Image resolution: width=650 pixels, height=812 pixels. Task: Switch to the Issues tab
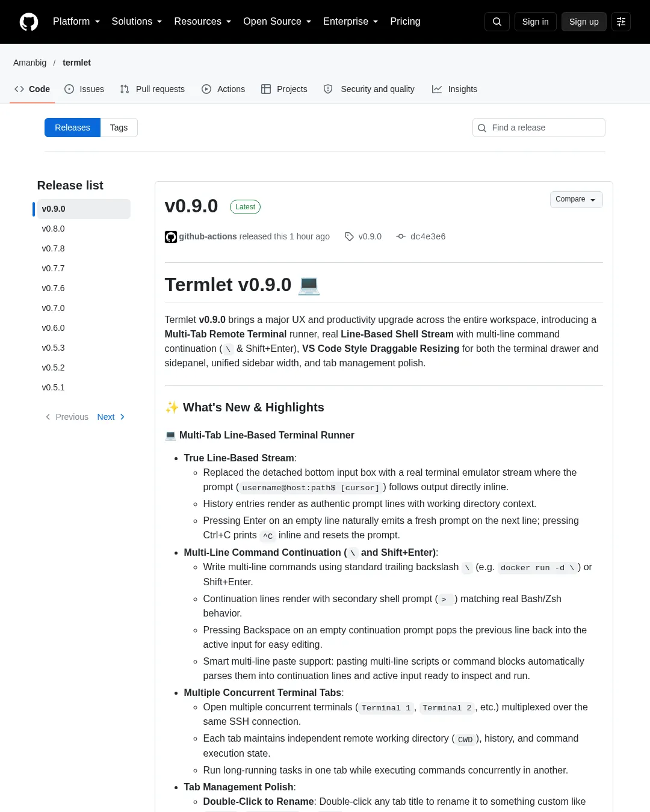(84, 89)
